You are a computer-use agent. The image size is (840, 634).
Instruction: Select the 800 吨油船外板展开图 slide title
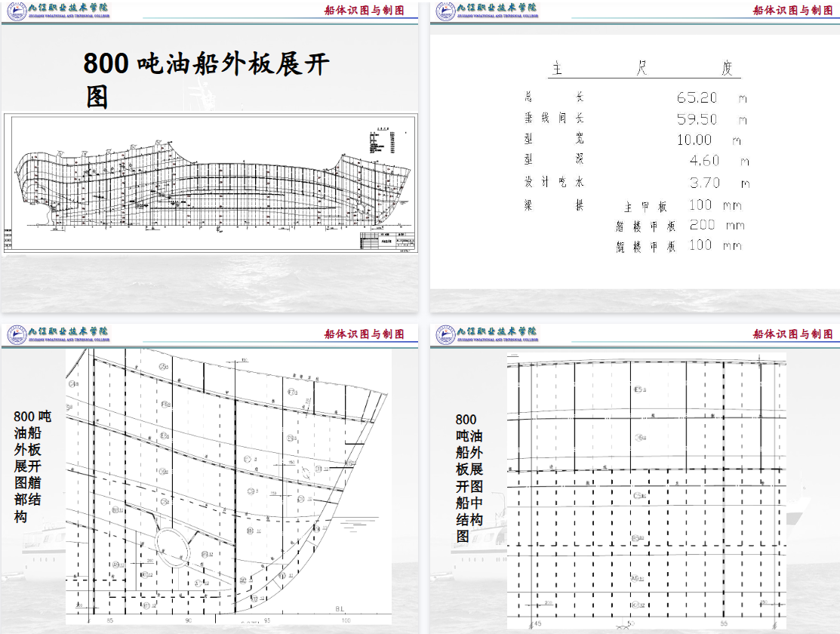[x=206, y=79]
